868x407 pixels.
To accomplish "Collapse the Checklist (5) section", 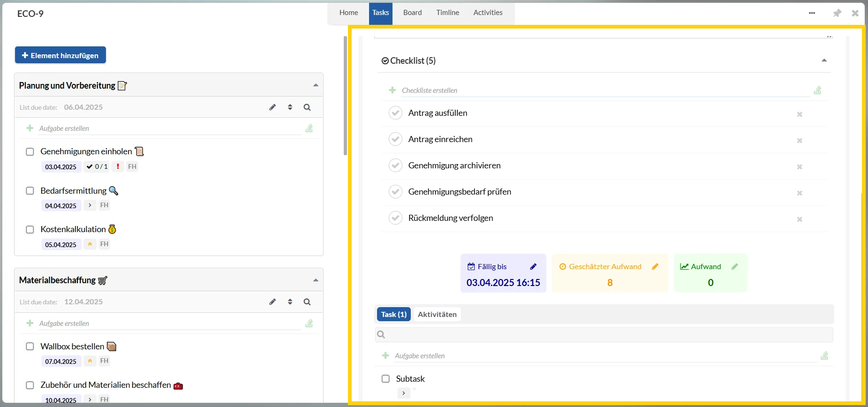I will (824, 60).
